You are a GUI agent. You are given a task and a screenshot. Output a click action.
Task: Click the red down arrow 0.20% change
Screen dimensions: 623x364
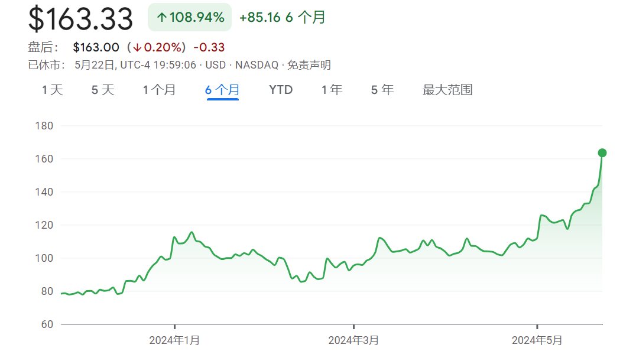[x=157, y=47]
